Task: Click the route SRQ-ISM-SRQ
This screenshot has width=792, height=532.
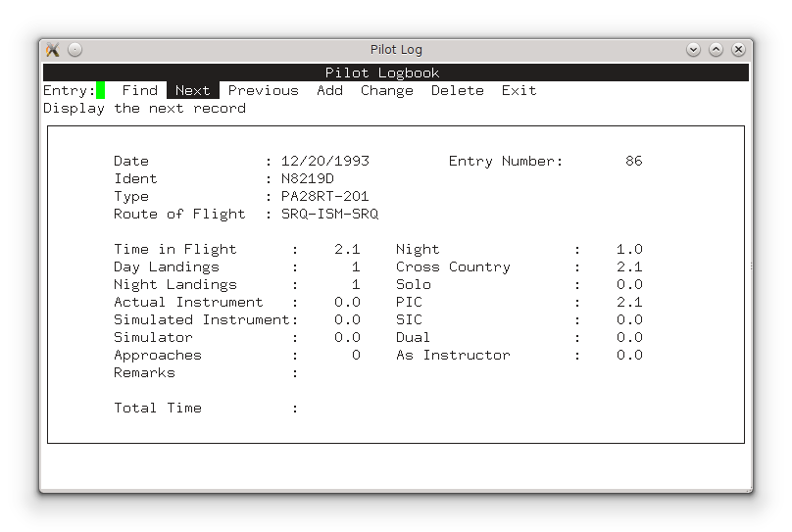Action: pos(329,214)
